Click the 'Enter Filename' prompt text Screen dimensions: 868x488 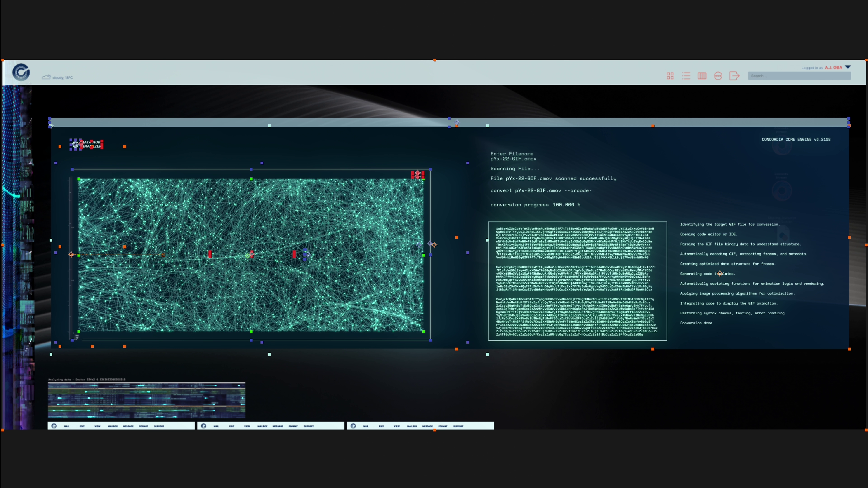pyautogui.click(x=512, y=154)
